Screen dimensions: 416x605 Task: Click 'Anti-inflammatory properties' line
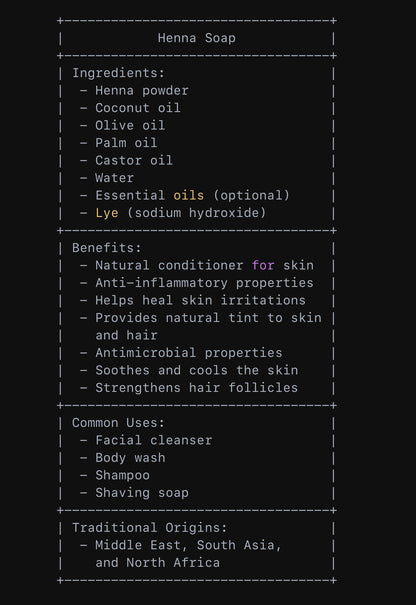204,283
